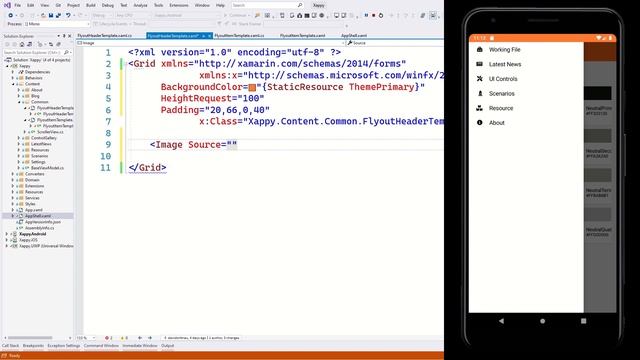640x360 pixels.
Task: Collapse the Common folder
Action: 19,102
